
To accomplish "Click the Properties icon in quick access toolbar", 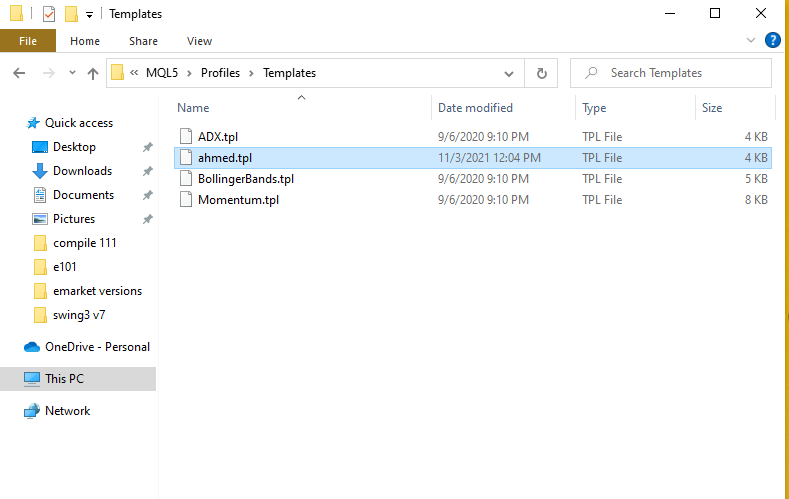I will coord(48,14).
